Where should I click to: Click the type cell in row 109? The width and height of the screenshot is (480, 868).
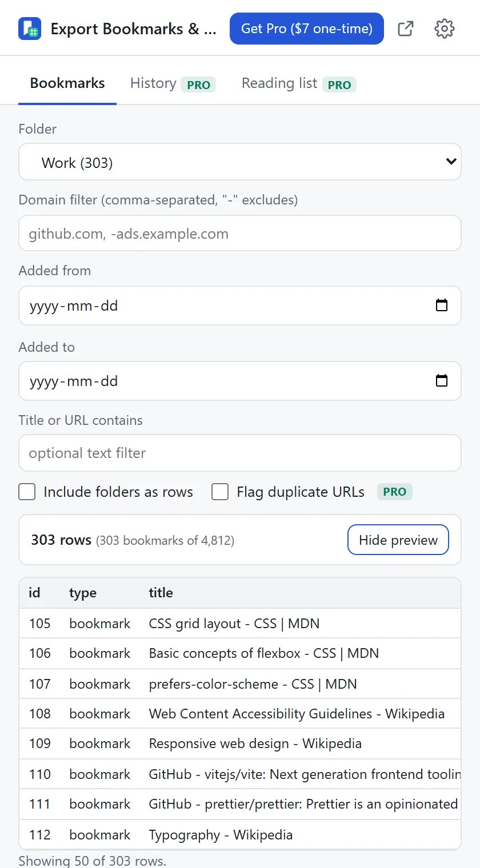(x=100, y=744)
